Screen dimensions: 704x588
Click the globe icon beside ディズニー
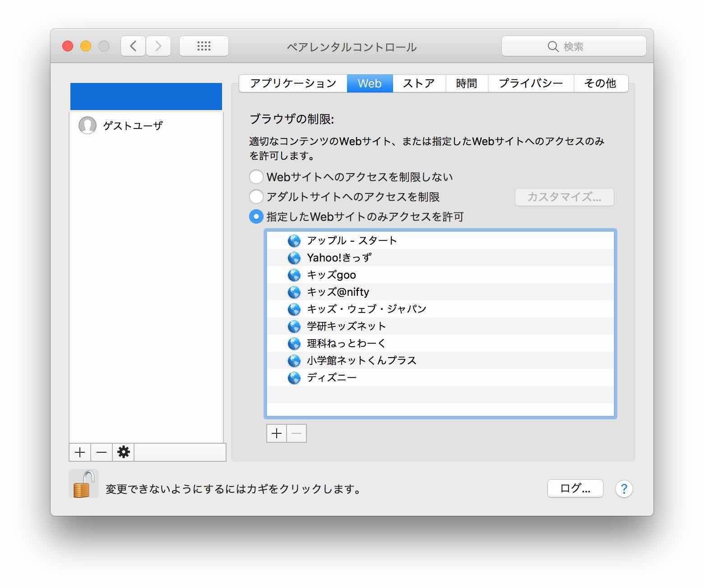[294, 378]
